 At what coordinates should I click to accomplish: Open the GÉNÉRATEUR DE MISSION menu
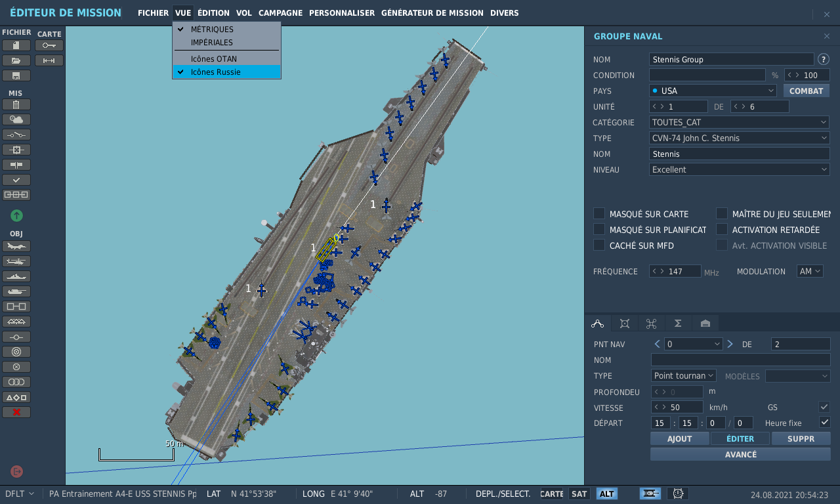tap(432, 13)
